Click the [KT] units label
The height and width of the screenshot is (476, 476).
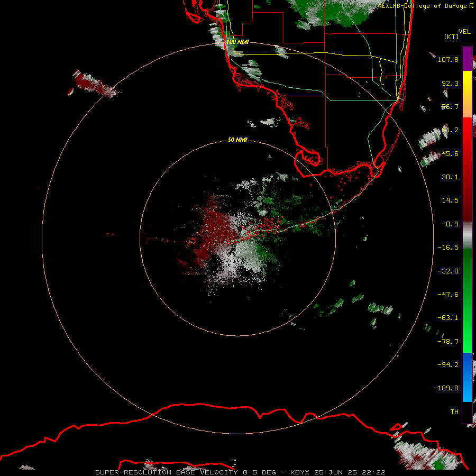[452, 36]
